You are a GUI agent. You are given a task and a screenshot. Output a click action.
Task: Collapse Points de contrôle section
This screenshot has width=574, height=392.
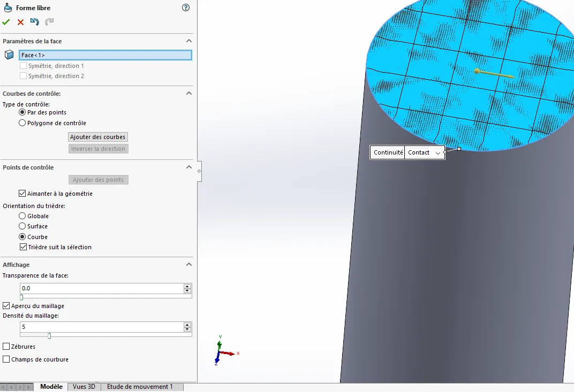pos(189,167)
